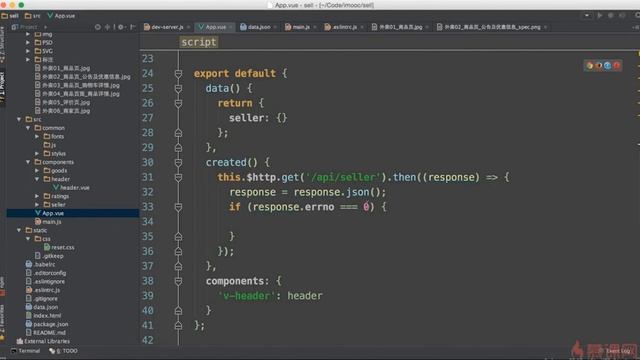Open the Event Log
This screenshot has height=360, width=640.
click(615, 351)
